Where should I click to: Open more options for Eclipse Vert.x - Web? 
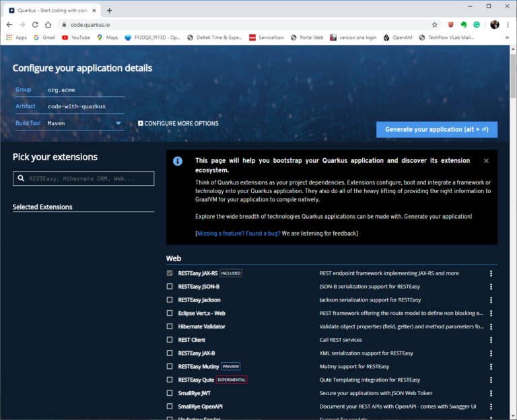[491, 313]
